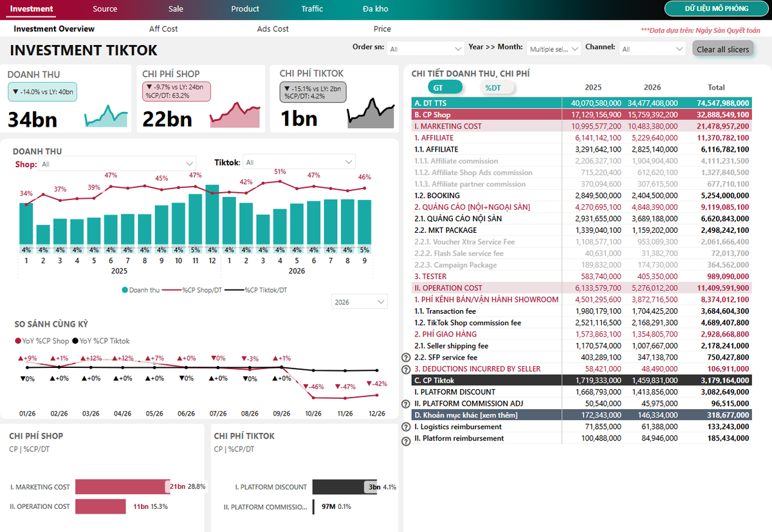Click help icon beside II. Platform reimbursement
Image resolution: width=772 pixels, height=532 pixels.
pyautogui.click(x=405, y=441)
